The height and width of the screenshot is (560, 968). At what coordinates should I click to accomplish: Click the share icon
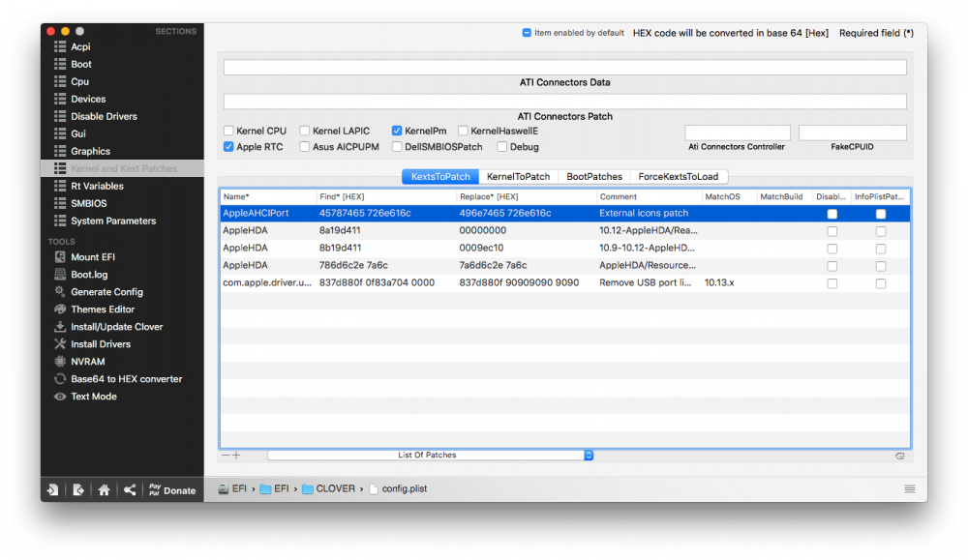[129, 489]
